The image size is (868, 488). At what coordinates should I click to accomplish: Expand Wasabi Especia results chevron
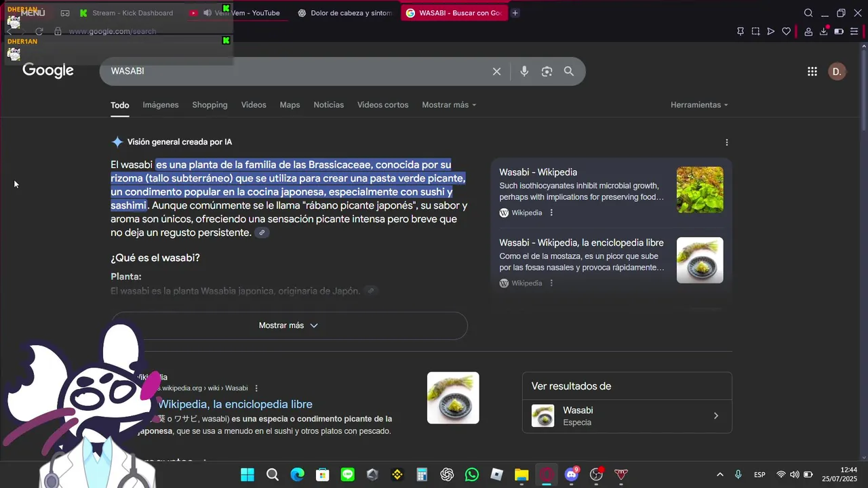click(716, 415)
